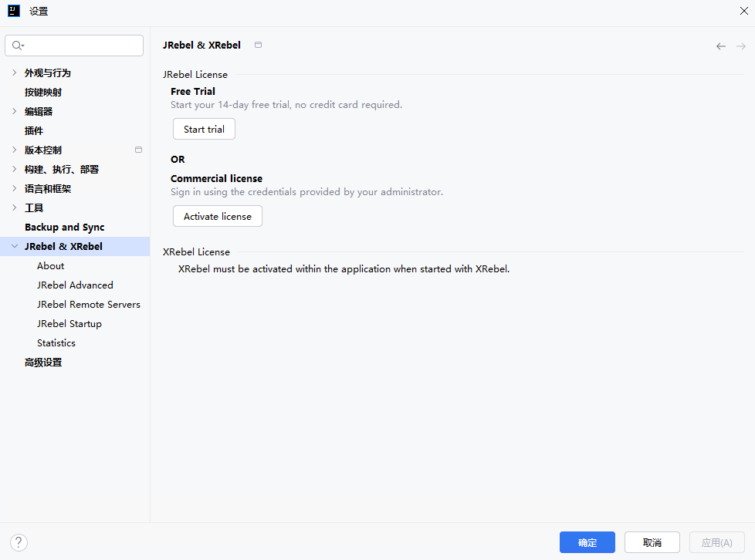
Task: Confirm with the 确定 button
Action: coord(587,542)
